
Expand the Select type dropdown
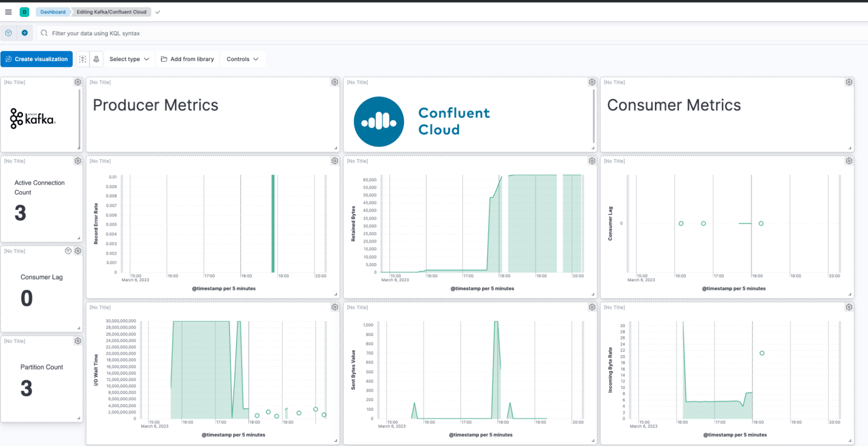[129, 59]
